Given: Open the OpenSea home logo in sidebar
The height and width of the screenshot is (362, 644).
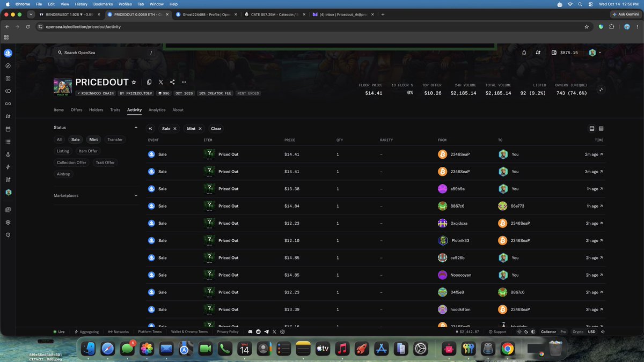Looking at the screenshot, I should click(8, 53).
